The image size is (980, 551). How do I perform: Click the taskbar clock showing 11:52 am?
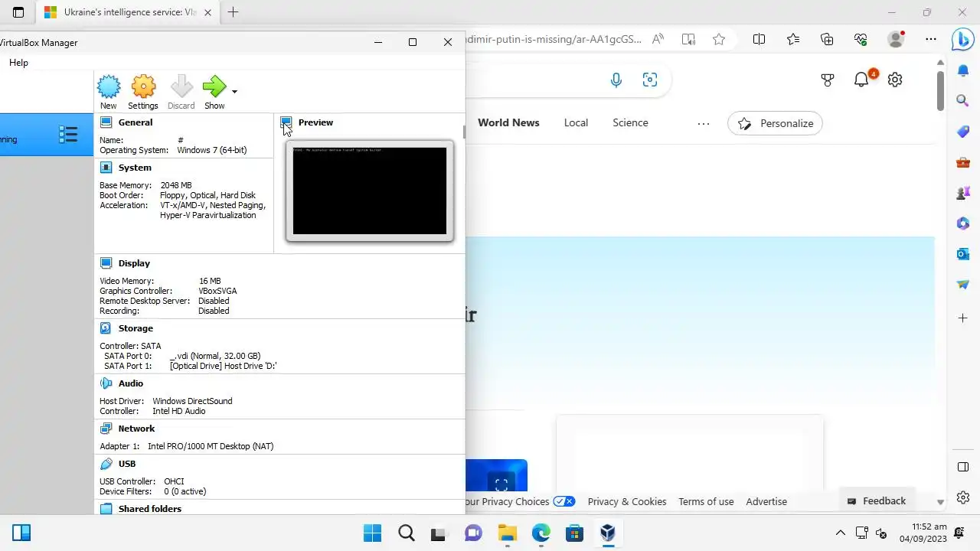(x=924, y=533)
